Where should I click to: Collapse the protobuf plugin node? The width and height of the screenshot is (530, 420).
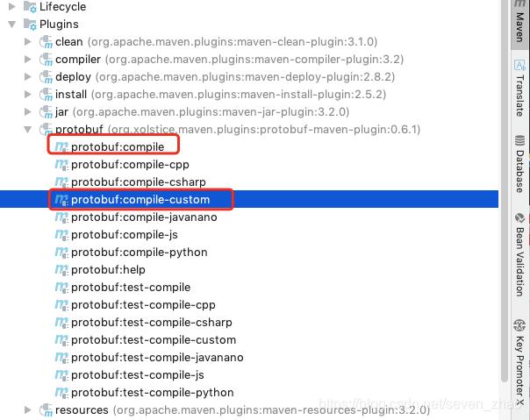[x=28, y=130]
